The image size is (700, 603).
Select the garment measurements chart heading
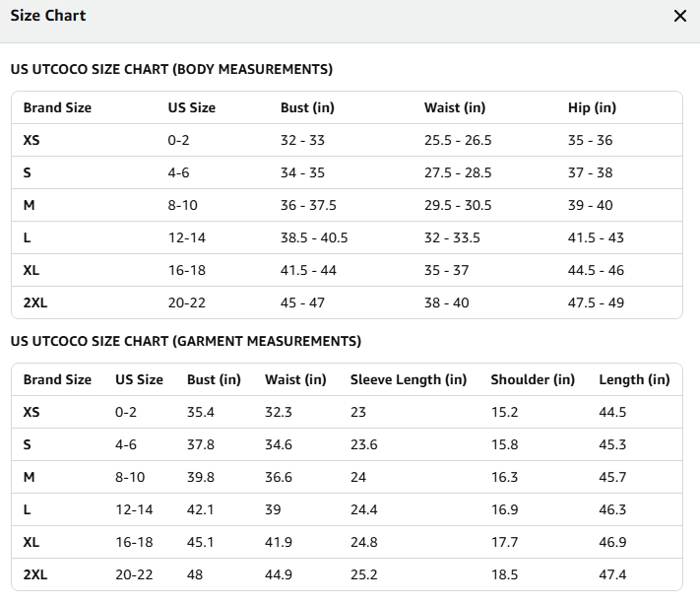186,341
